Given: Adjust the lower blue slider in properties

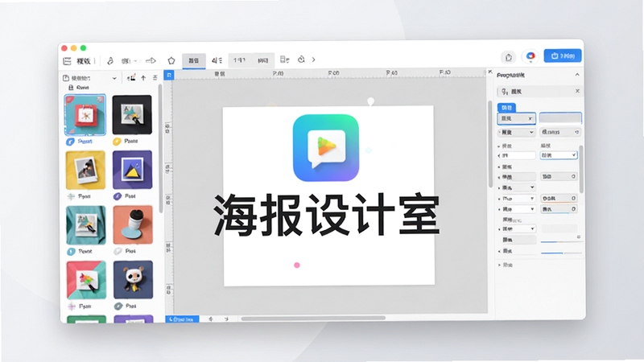Looking at the screenshot, I should [x=561, y=253].
